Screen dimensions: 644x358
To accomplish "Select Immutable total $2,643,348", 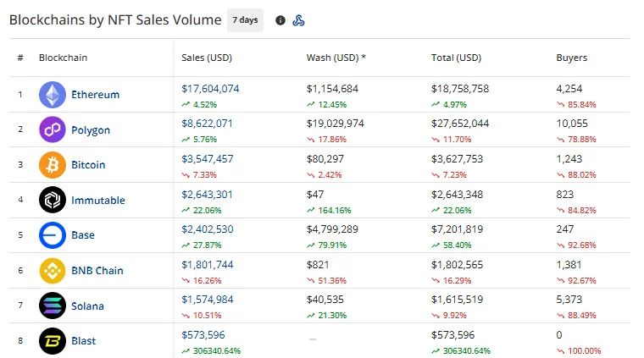I will click(457, 194).
